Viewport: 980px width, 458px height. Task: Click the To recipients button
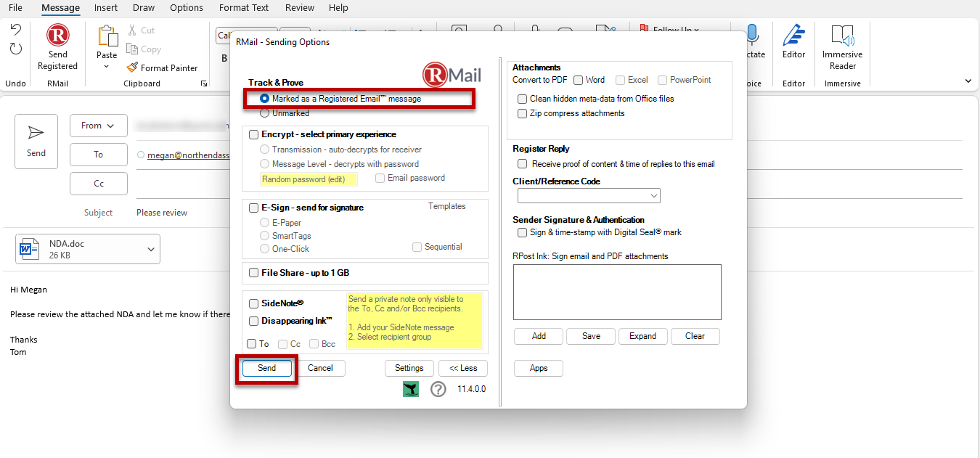(x=99, y=155)
